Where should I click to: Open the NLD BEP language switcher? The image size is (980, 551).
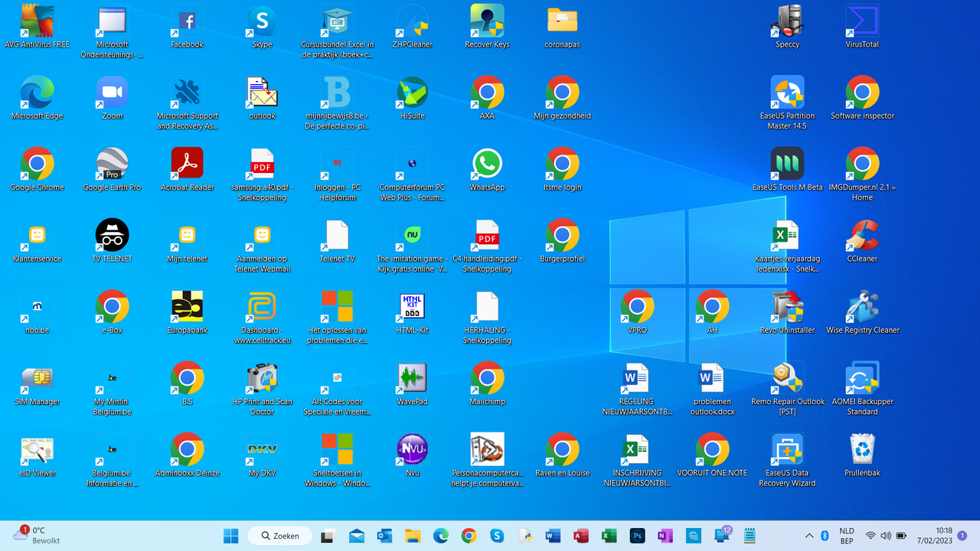pos(847,536)
